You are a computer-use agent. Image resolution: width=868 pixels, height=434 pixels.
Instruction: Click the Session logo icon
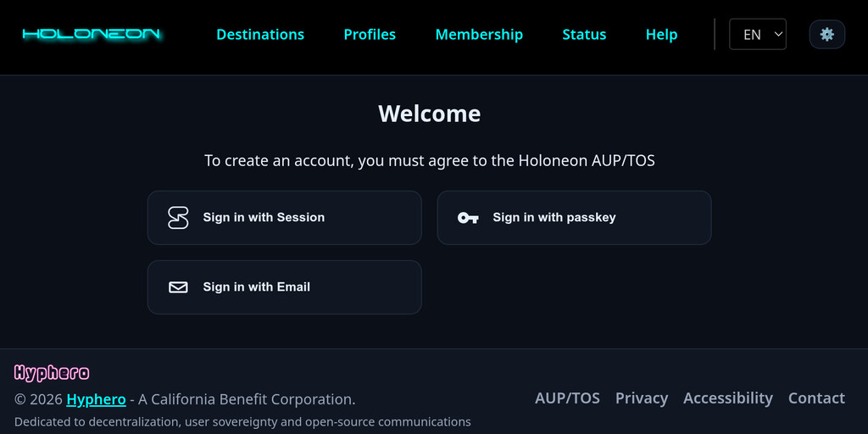178,218
